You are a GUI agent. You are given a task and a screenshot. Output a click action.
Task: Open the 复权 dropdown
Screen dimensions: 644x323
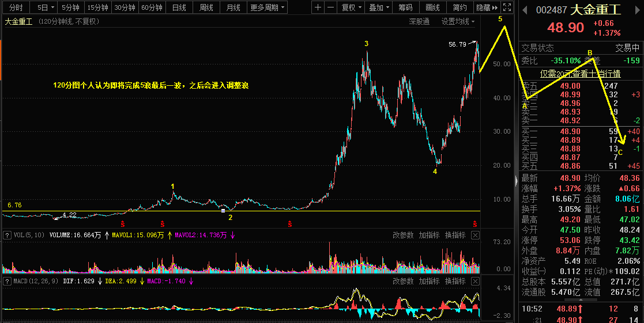point(352,7)
